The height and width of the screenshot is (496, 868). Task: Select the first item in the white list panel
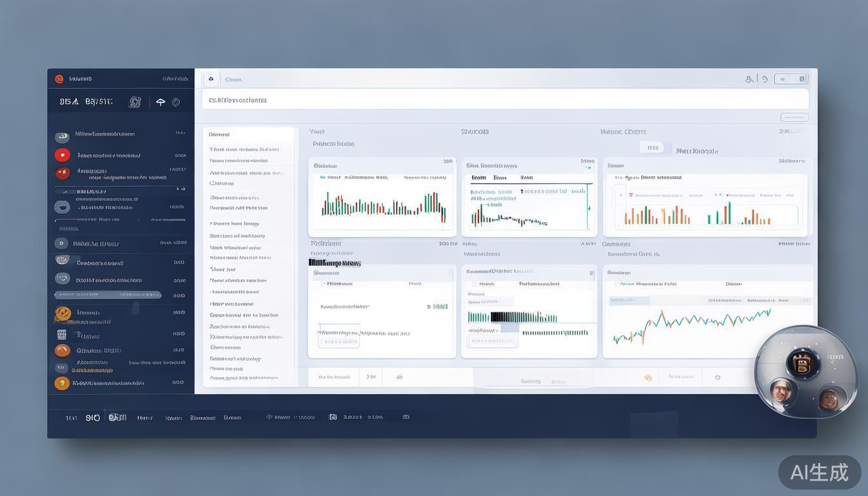[x=244, y=149]
